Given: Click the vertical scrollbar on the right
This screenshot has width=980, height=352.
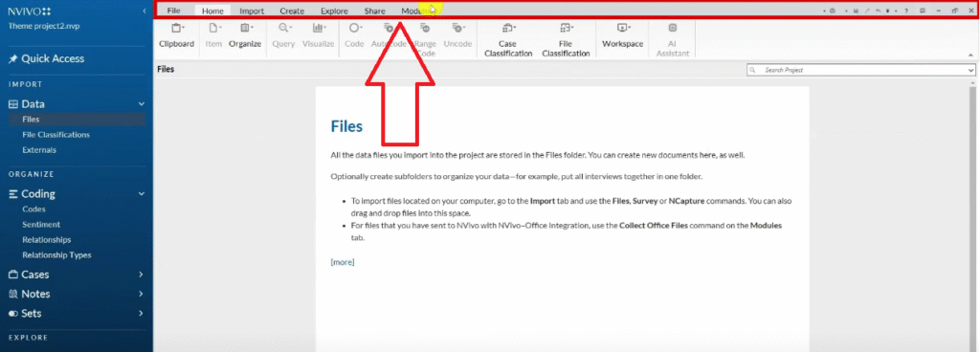Looking at the screenshot, I should click(x=972, y=218).
